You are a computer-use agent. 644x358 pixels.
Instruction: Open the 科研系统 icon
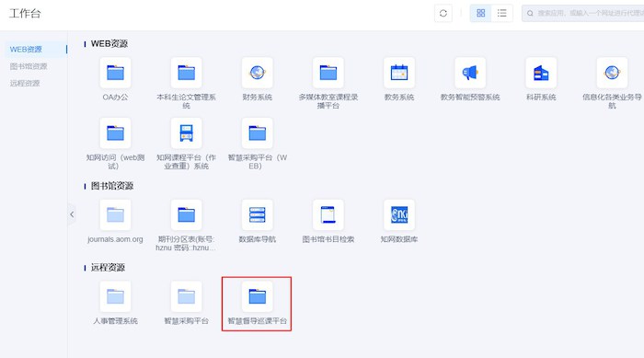pyautogui.click(x=541, y=73)
